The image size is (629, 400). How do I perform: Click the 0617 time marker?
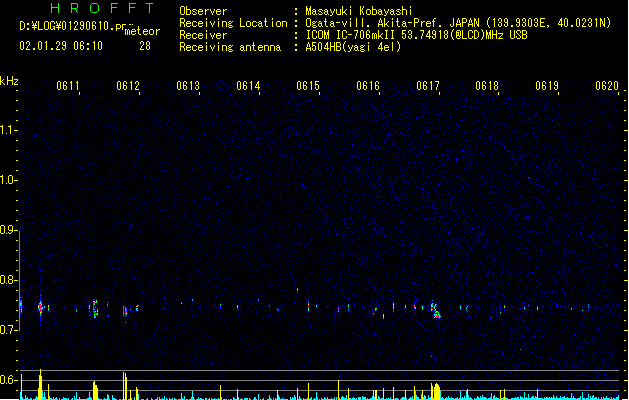(428, 86)
